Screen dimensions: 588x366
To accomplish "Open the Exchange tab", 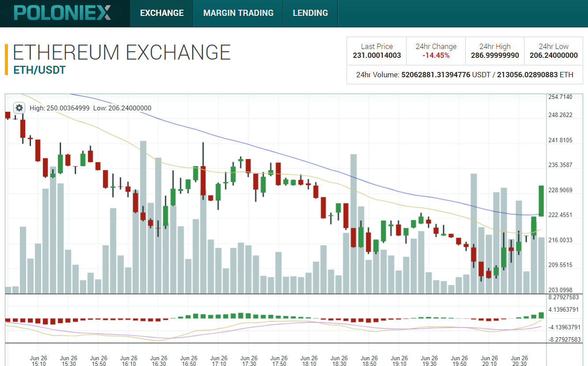I will 162,13.
